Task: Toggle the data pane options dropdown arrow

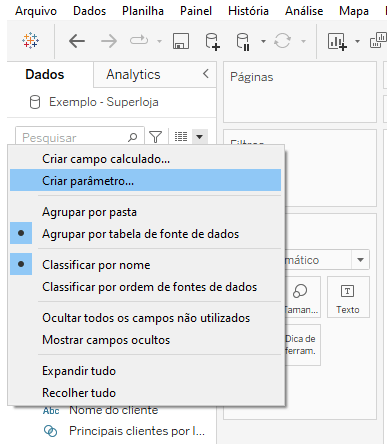Action: pos(200,137)
